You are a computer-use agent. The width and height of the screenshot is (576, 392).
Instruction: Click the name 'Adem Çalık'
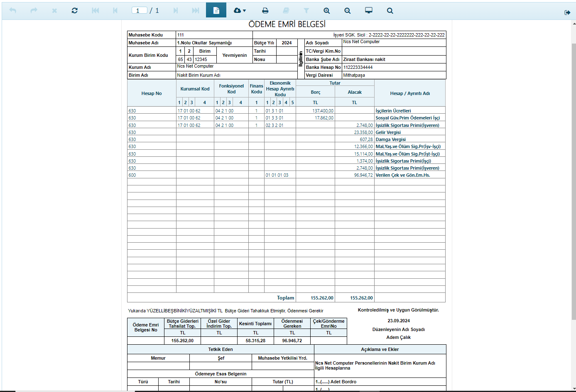click(x=399, y=337)
